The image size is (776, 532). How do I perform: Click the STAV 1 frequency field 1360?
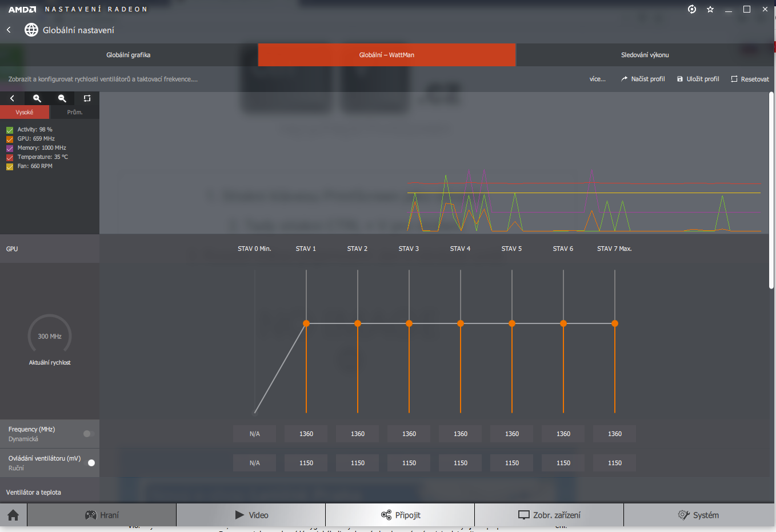click(306, 434)
